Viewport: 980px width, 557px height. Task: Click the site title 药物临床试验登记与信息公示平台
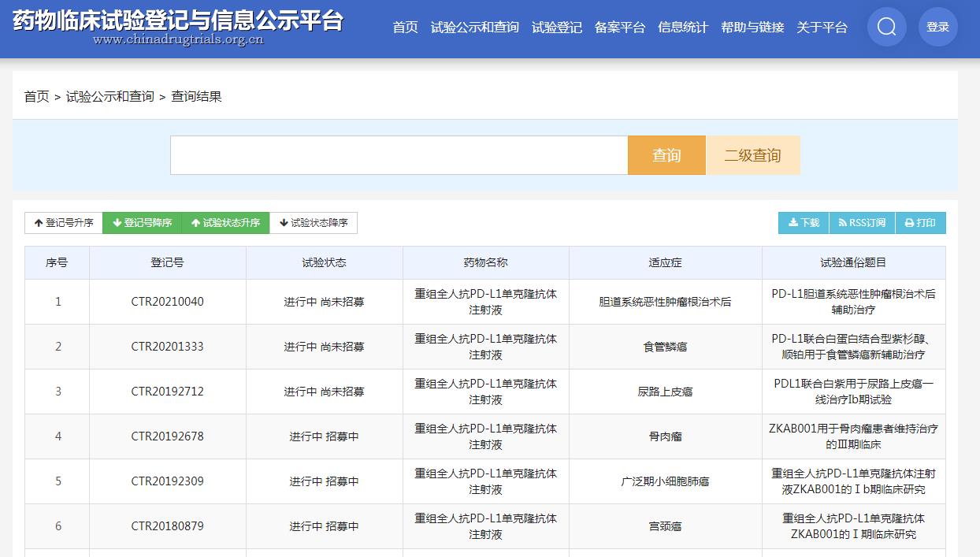coord(178,20)
